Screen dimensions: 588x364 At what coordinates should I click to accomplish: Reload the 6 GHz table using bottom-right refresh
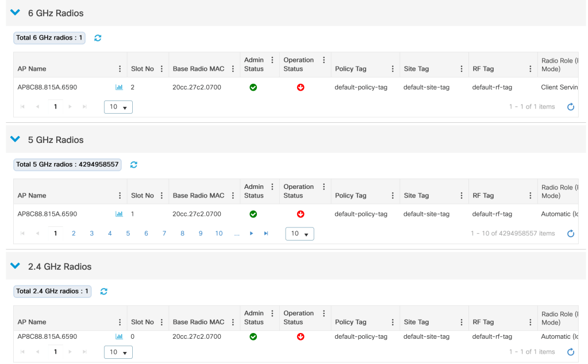coord(571,107)
